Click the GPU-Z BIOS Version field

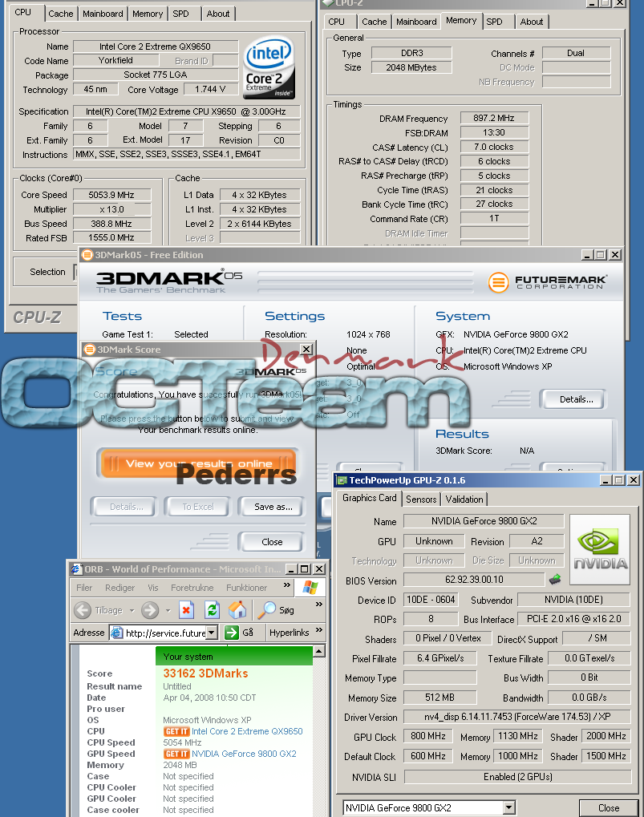(474, 580)
